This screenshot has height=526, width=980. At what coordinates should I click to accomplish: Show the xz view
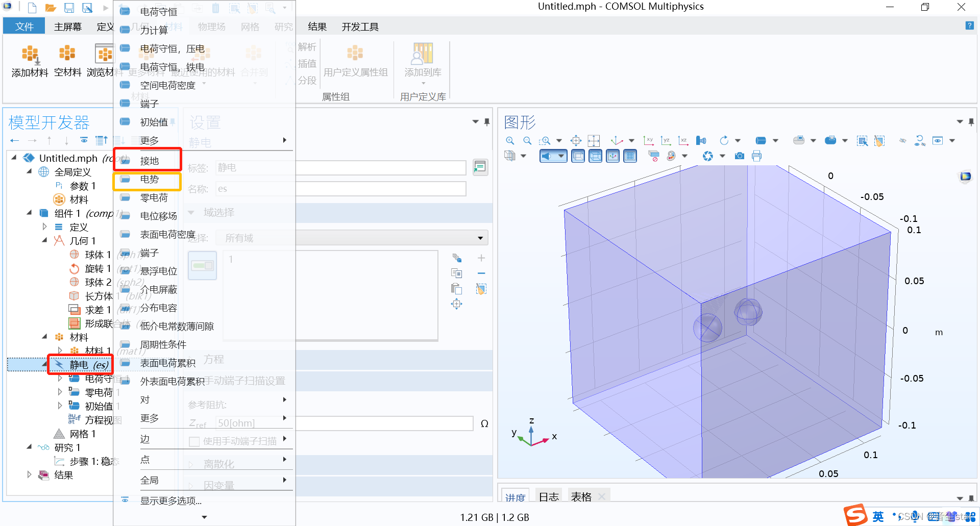[683, 141]
